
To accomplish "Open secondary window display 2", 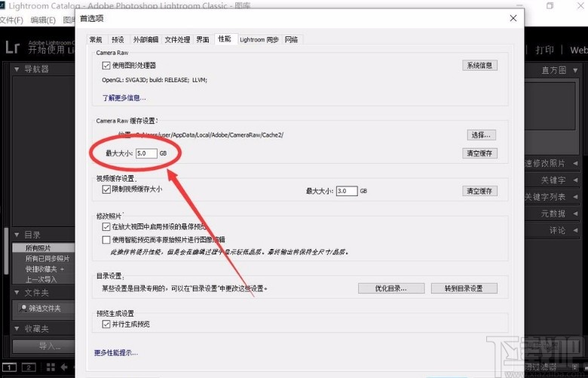I will [29, 367].
